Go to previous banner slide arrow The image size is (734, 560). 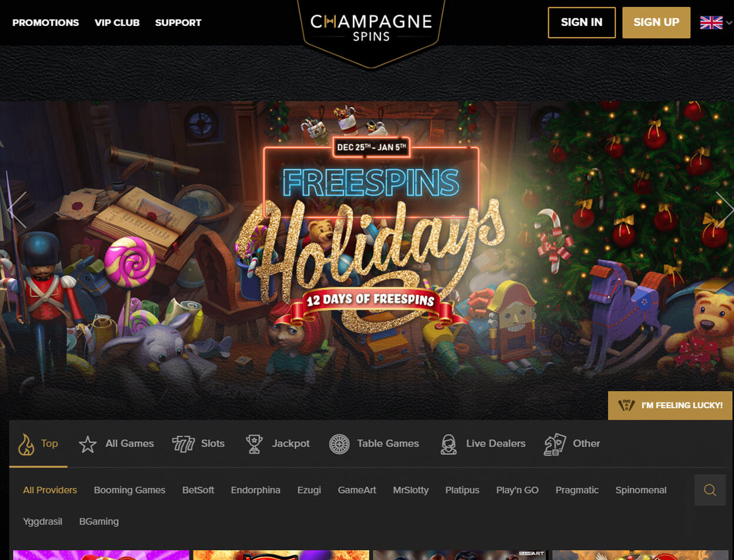pos(16,209)
